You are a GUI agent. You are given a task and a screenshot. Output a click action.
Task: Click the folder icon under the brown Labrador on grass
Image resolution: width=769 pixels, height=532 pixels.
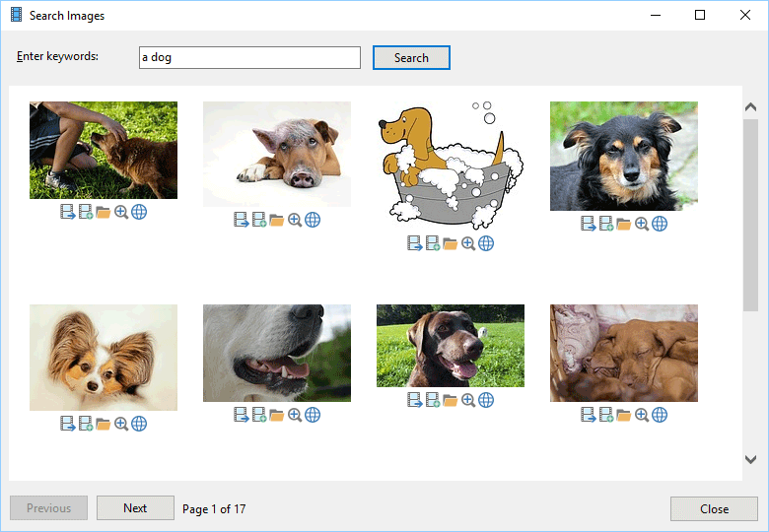[451, 400]
